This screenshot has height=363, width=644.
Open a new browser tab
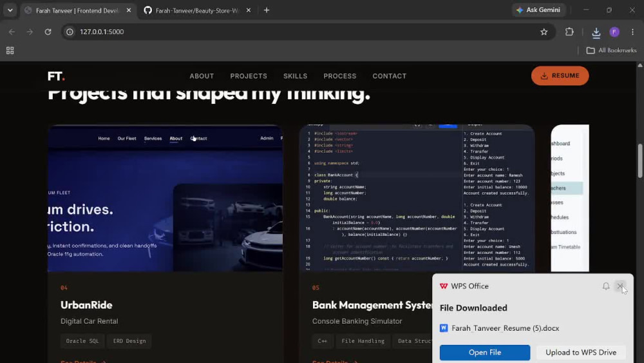click(x=267, y=10)
